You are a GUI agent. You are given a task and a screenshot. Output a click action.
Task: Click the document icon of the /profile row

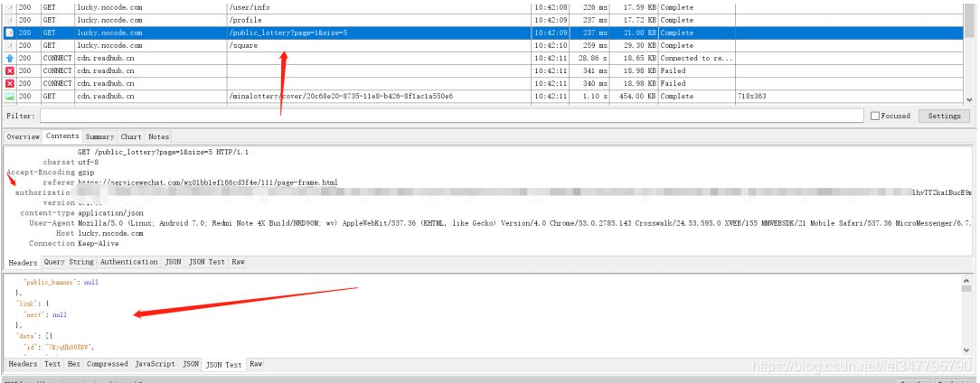point(9,20)
